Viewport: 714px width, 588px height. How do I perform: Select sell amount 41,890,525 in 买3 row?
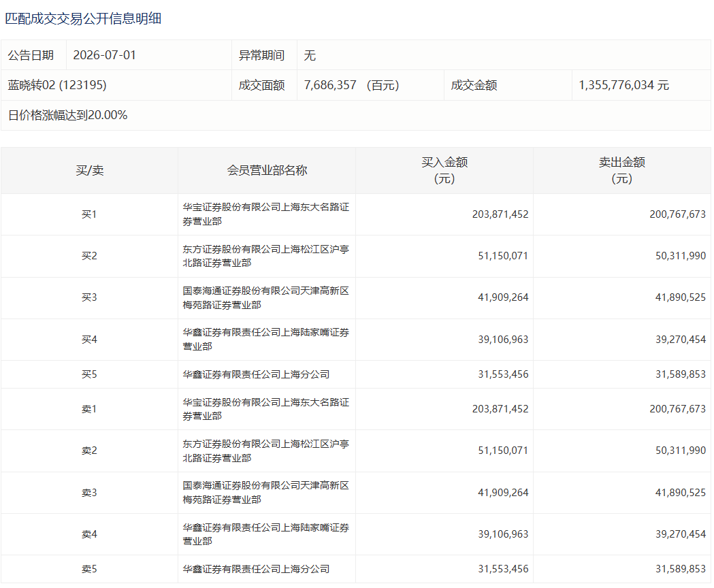pyautogui.click(x=681, y=297)
